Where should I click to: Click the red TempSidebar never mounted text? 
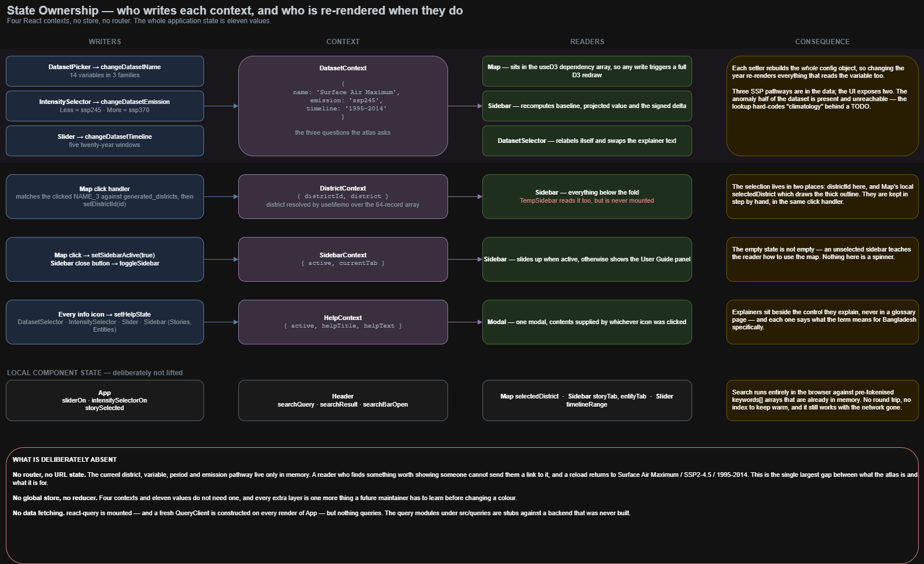(x=587, y=201)
